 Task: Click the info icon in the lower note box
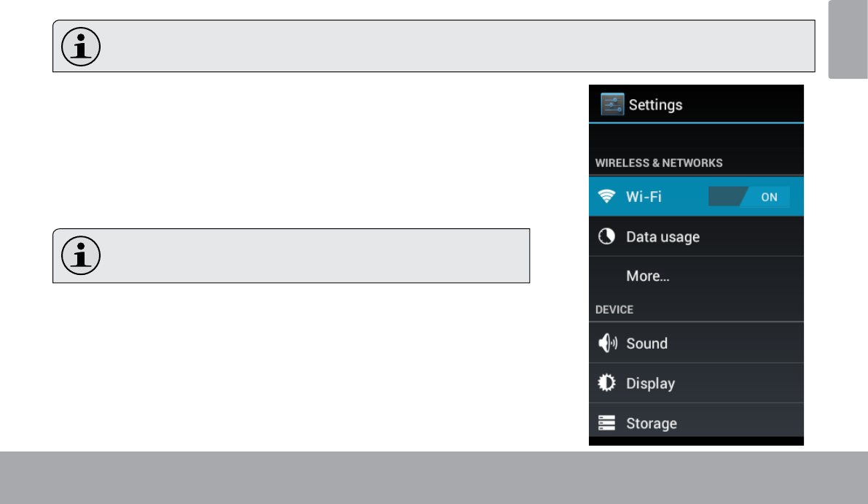81,255
